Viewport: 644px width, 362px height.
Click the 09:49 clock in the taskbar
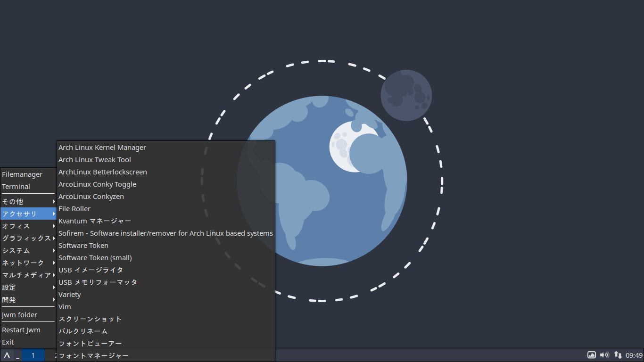click(634, 355)
